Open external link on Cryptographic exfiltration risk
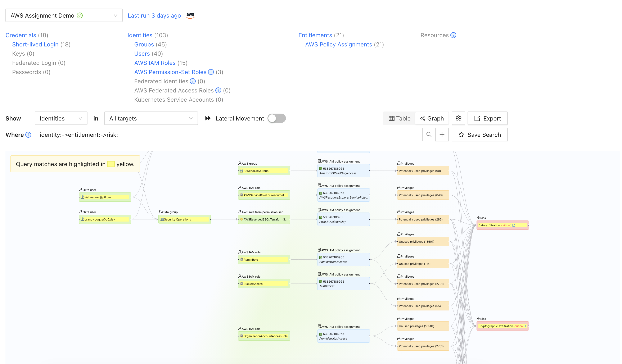This screenshot has width=622, height=364. pyautogui.click(x=526, y=326)
